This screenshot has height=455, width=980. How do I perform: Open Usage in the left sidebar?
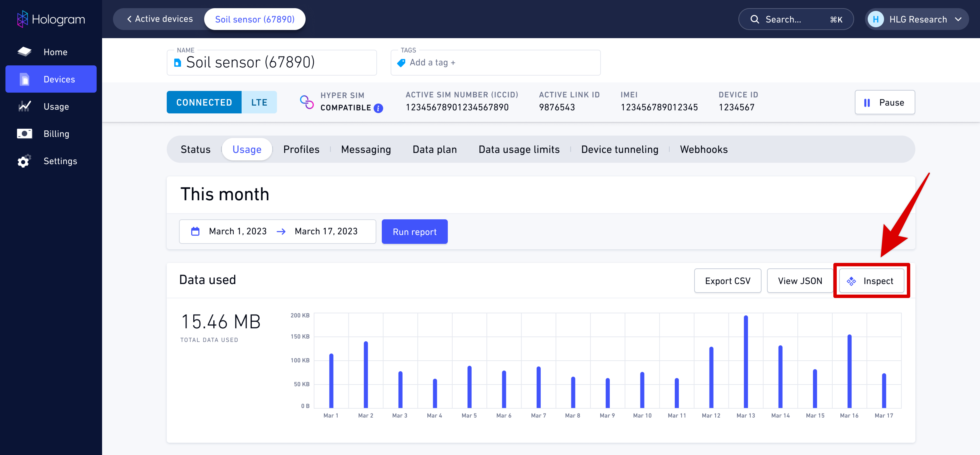click(x=51, y=106)
